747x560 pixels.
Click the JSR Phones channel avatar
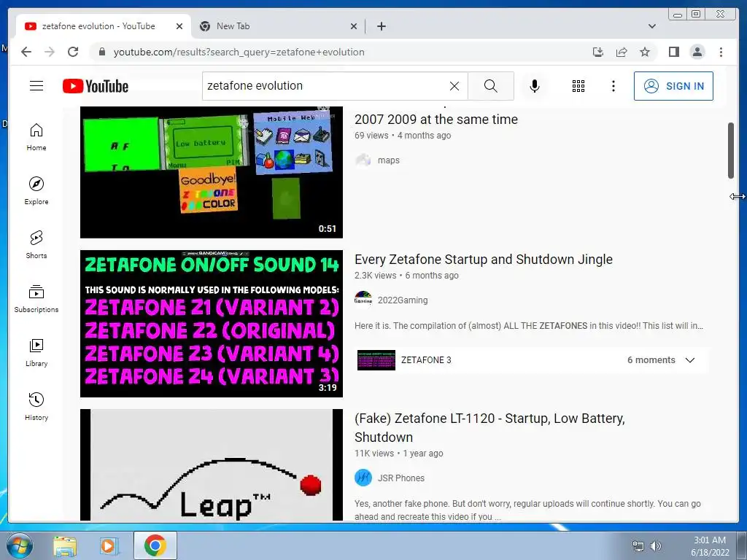coord(363,478)
